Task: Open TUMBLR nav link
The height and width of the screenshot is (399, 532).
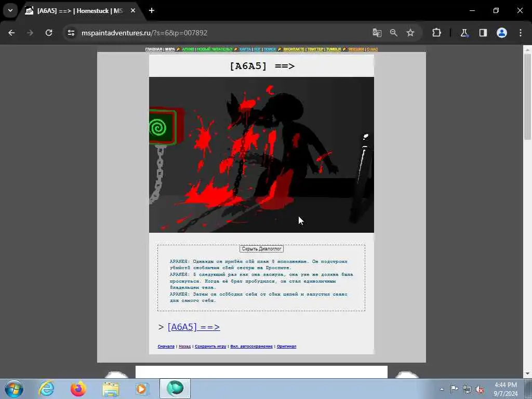Action: click(333, 49)
